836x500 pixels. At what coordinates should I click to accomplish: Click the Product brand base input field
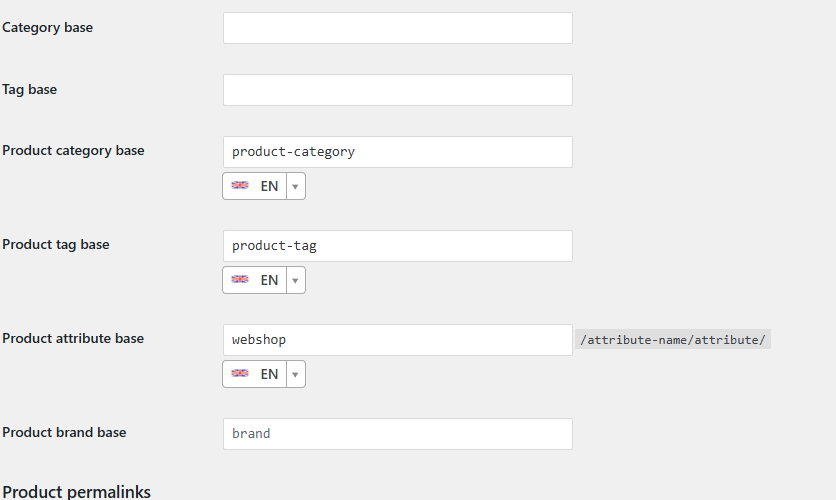[x=398, y=434]
